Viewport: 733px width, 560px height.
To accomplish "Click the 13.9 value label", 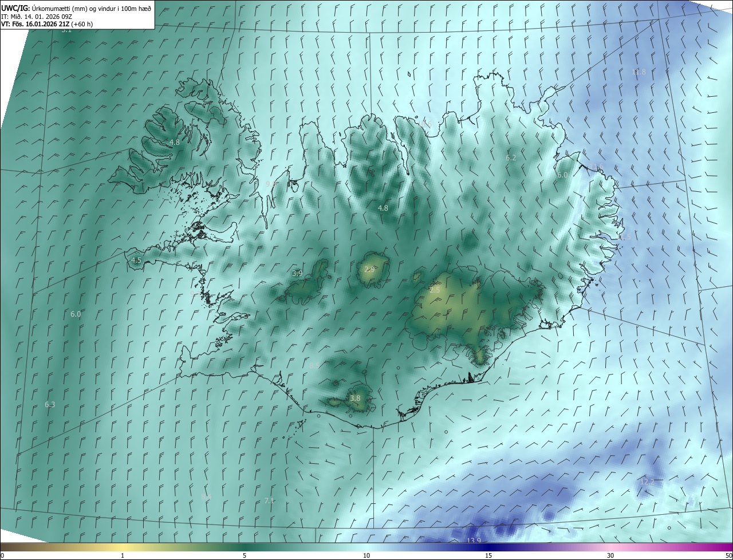I will pos(474,541).
